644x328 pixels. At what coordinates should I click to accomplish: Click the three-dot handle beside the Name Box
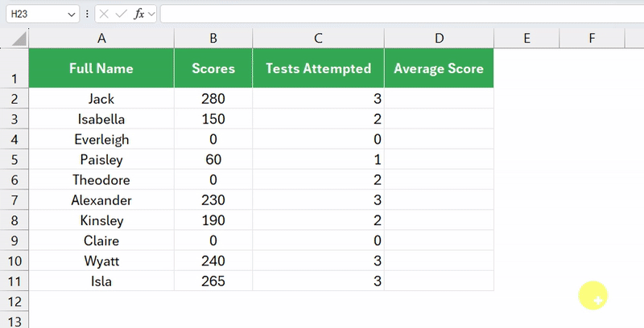pos(87,14)
